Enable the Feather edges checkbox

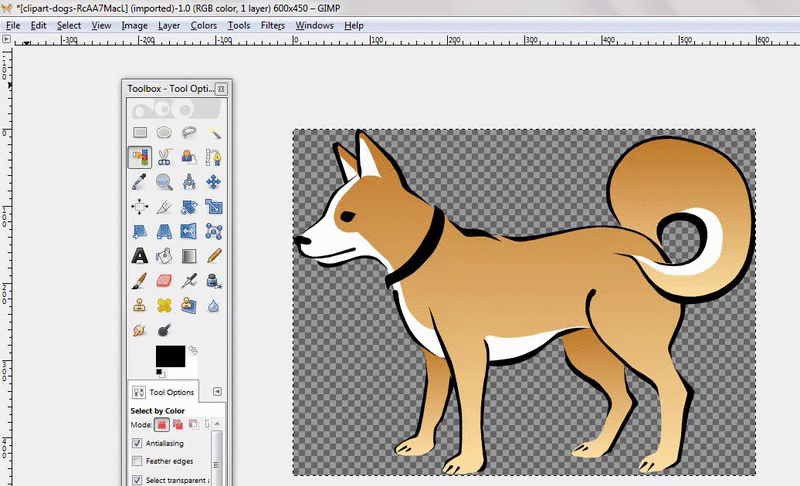pyautogui.click(x=137, y=461)
